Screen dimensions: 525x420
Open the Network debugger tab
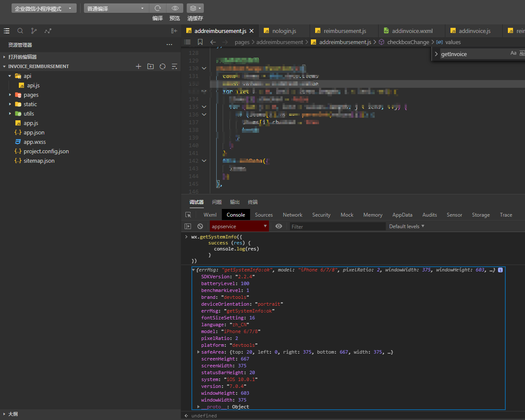[x=292, y=215]
